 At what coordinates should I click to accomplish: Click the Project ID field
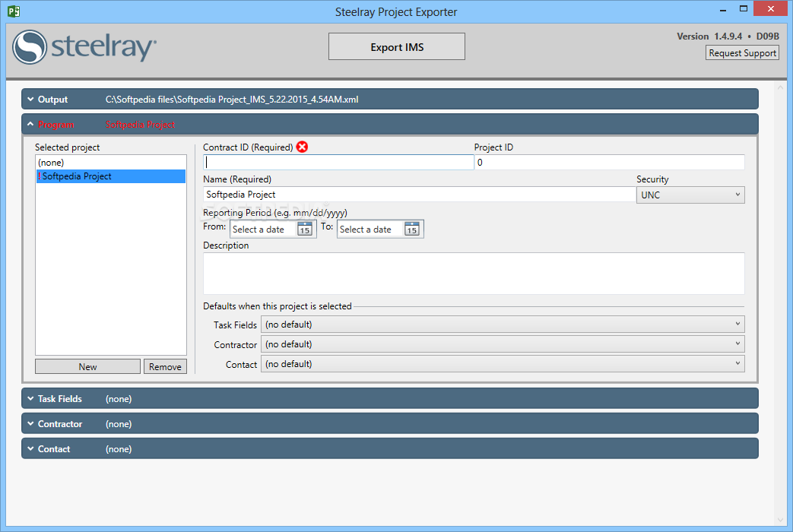[610, 163]
